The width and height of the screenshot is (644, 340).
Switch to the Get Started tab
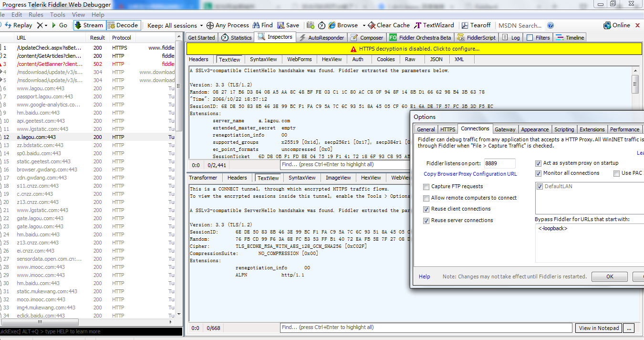pyautogui.click(x=201, y=38)
